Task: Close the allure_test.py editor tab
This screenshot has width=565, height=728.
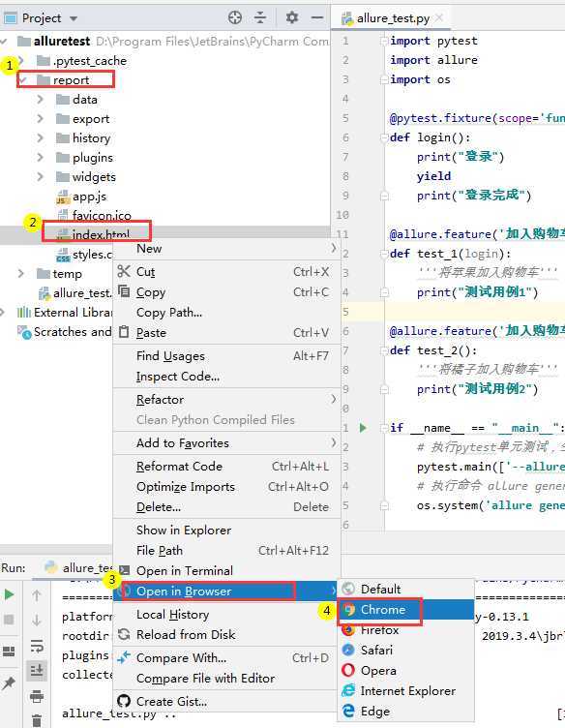Action: [439, 17]
